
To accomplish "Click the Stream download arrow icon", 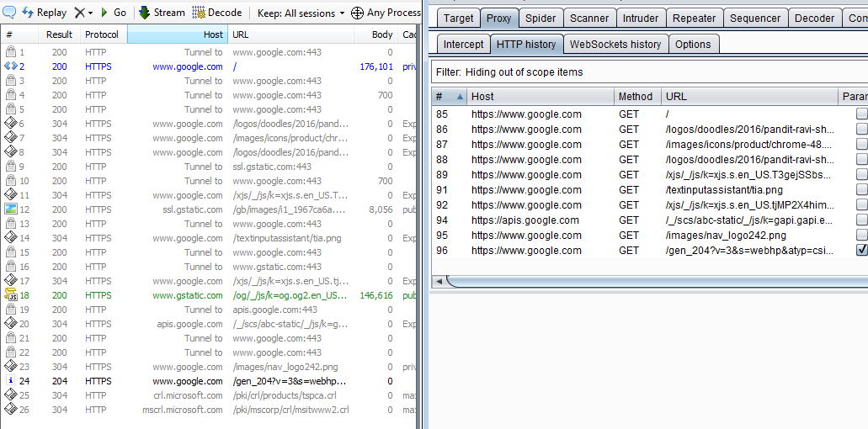I will [145, 12].
